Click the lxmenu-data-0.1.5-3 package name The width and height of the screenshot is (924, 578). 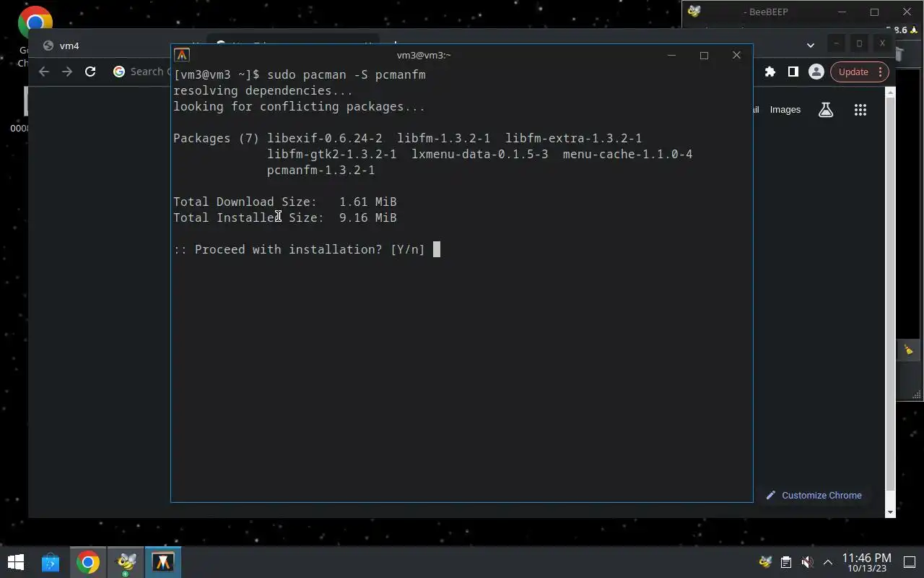[480, 155]
